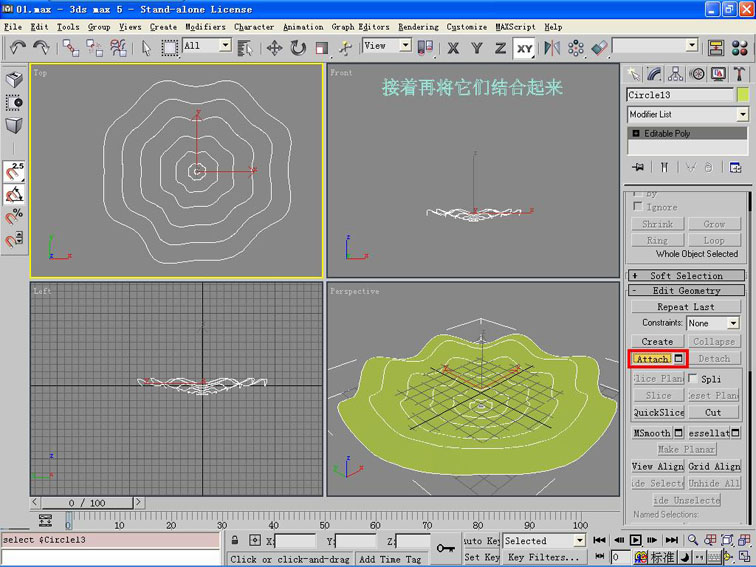The height and width of the screenshot is (567, 756).
Task: Open the Track View schematic icon
Action: [716, 48]
